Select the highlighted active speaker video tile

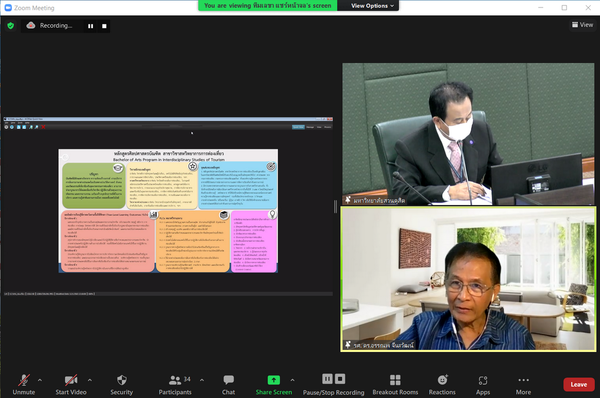(468, 279)
